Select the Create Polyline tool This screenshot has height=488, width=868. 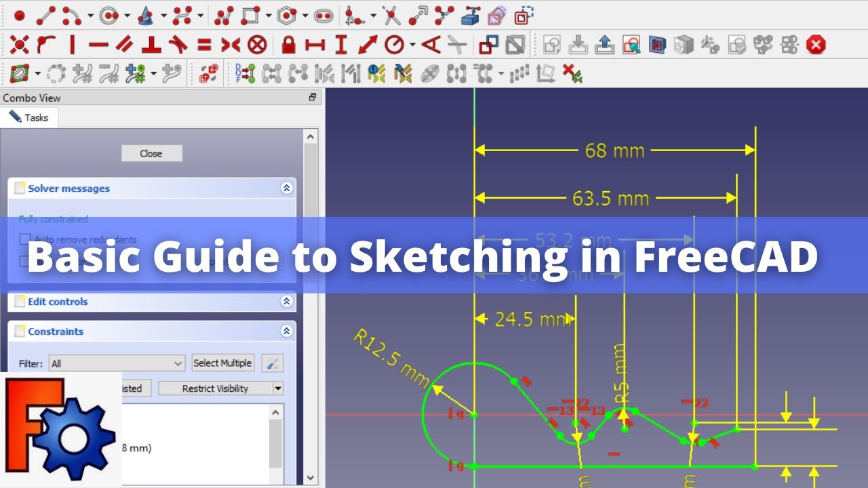(224, 14)
